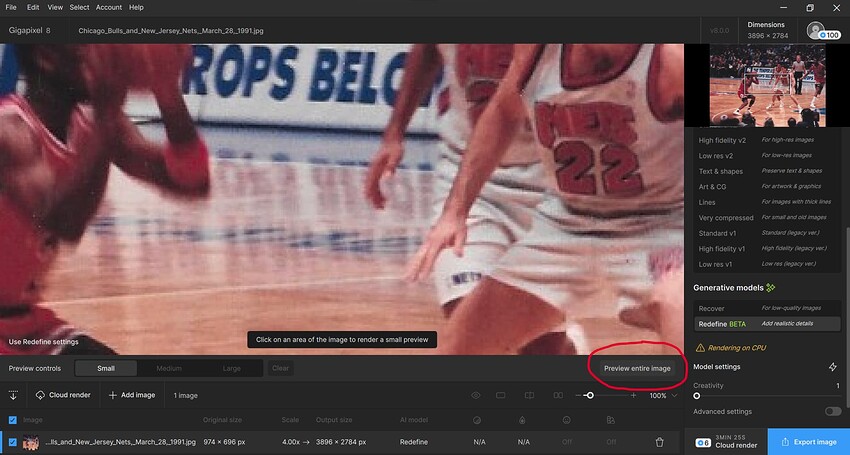This screenshot has height=455, width=850.
Task: Click the Use Redefine settings label
Action: 43,342
